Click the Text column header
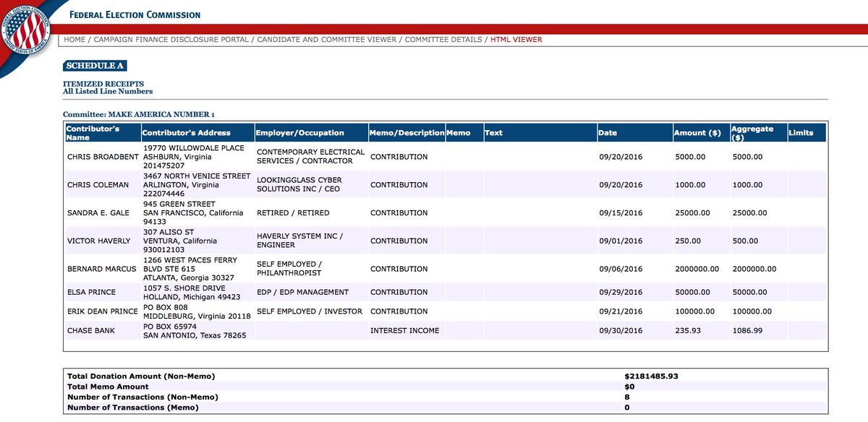Image resolution: width=868 pixels, height=422 pixels. [x=540, y=132]
